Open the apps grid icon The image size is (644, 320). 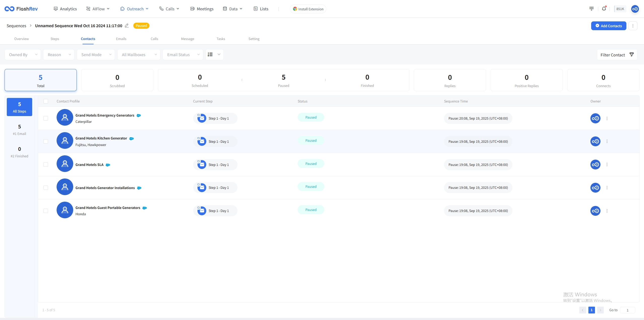click(x=591, y=9)
